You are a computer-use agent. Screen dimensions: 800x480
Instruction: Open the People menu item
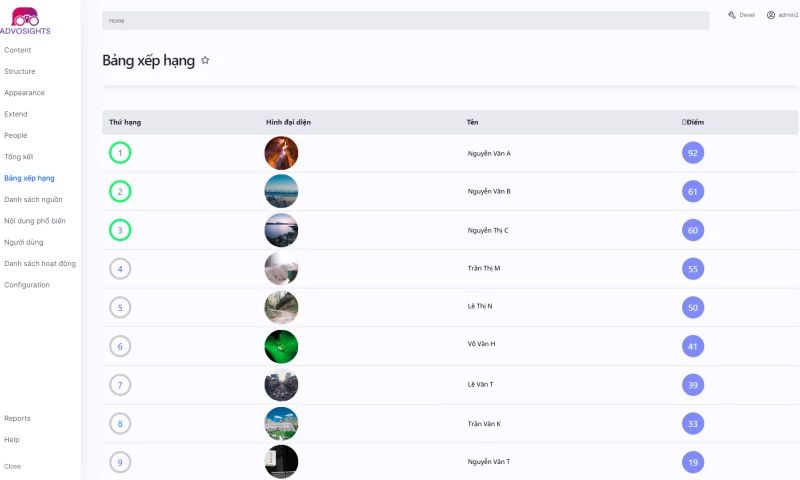coord(16,136)
